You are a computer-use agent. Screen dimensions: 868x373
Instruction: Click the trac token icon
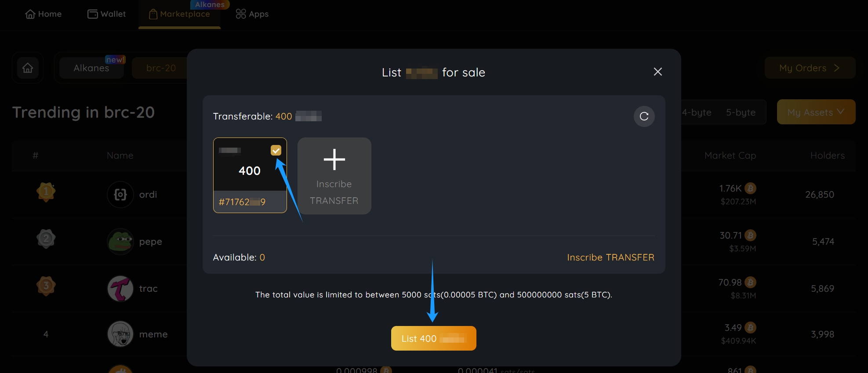(120, 288)
